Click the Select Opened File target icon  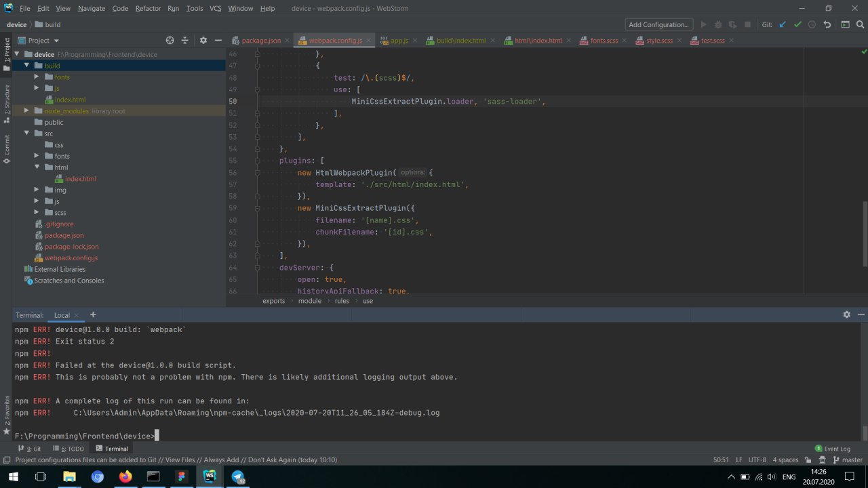pyautogui.click(x=170, y=41)
